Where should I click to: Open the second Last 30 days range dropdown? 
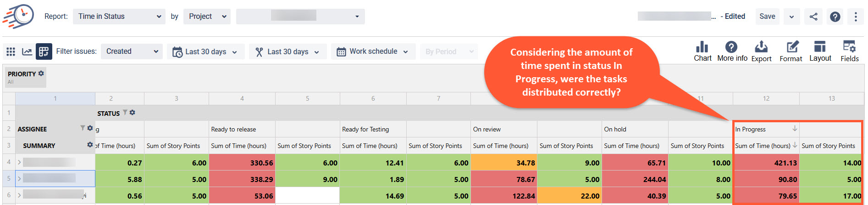(287, 51)
